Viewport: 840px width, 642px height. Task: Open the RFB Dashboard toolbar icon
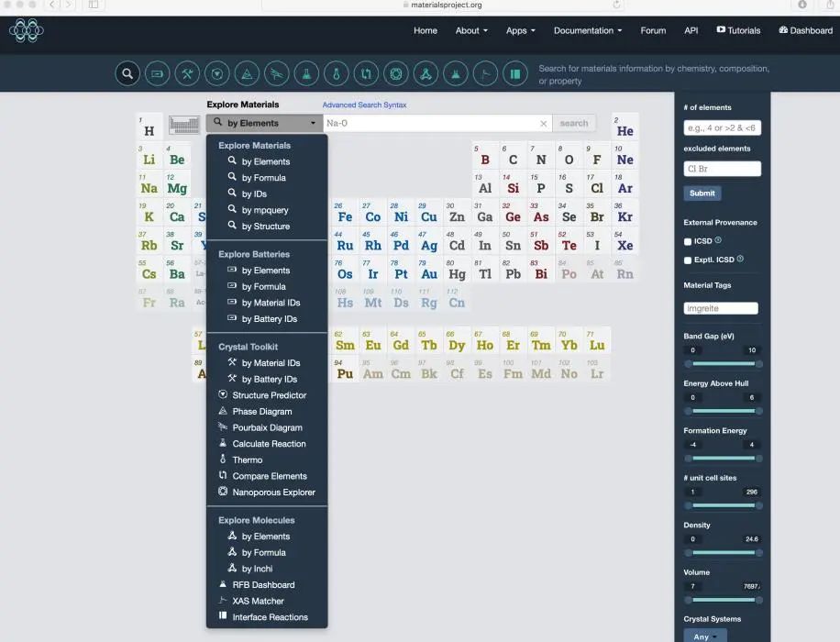pos(456,74)
